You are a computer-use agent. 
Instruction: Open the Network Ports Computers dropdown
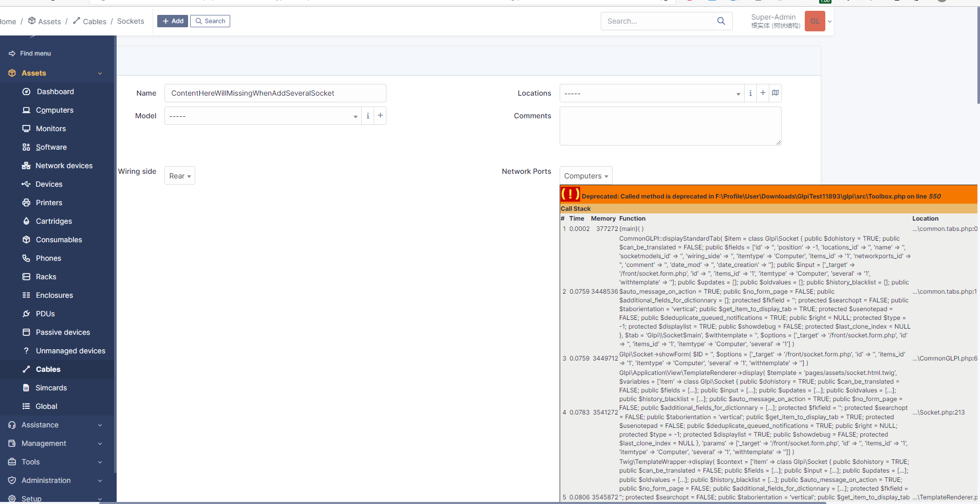tap(586, 176)
